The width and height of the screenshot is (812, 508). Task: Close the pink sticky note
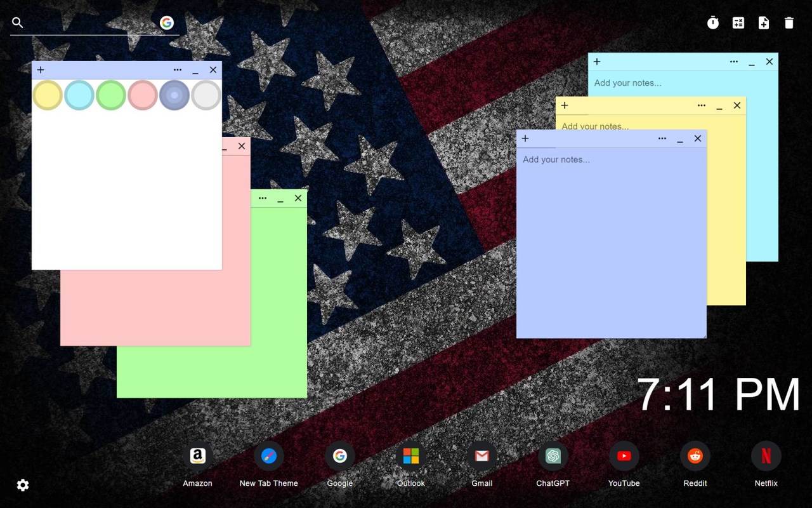pyautogui.click(x=242, y=146)
